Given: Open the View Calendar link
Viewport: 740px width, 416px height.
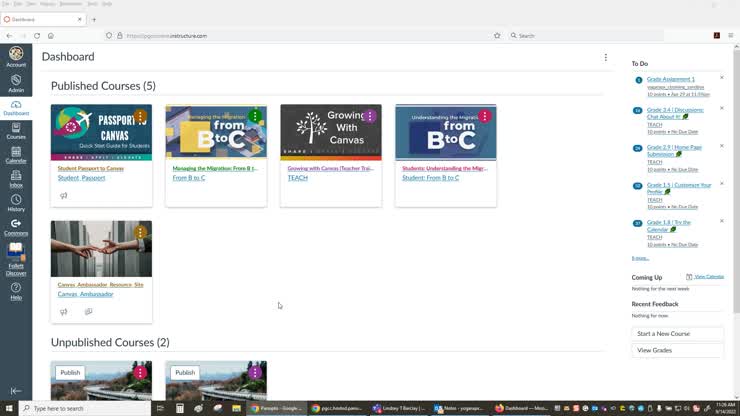Looking at the screenshot, I should [x=708, y=277].
